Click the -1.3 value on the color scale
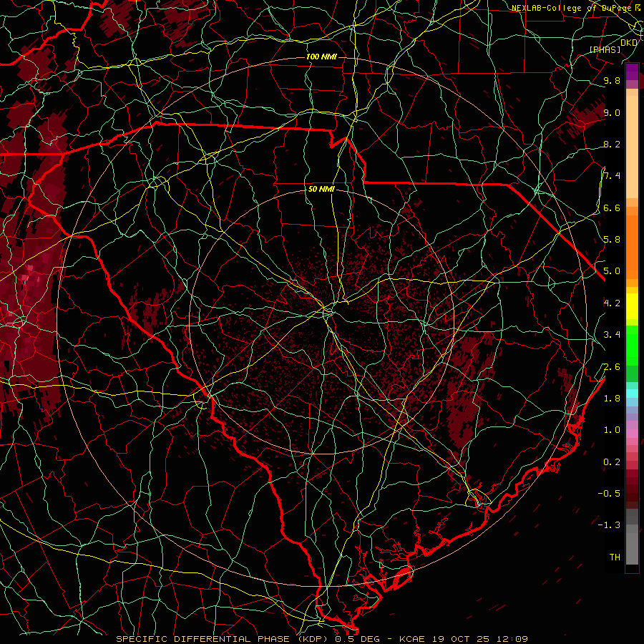The height and width of the screenshot is (644, 644). pos(609,525)
